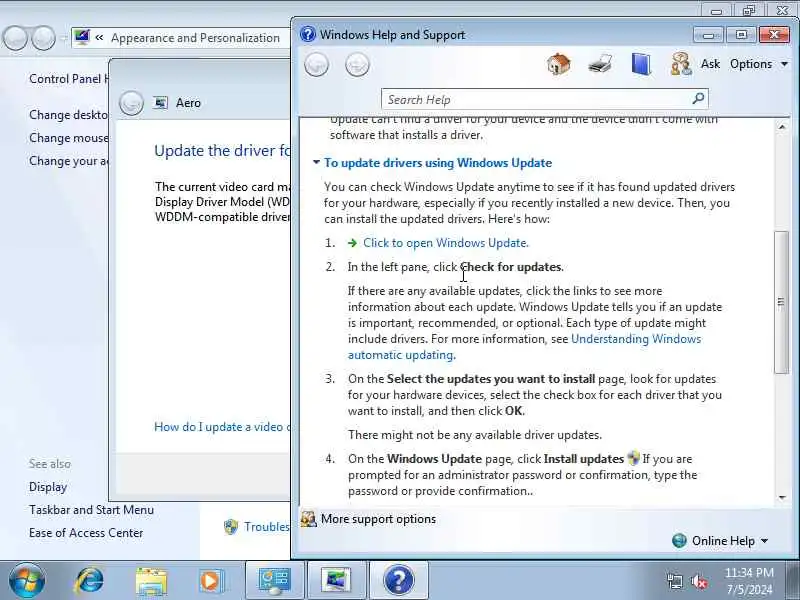Image resolution: width=800 pixels, height=600 pixels.
Task: Click the green arrow next to Windows Update link
Action: (352, 243)
